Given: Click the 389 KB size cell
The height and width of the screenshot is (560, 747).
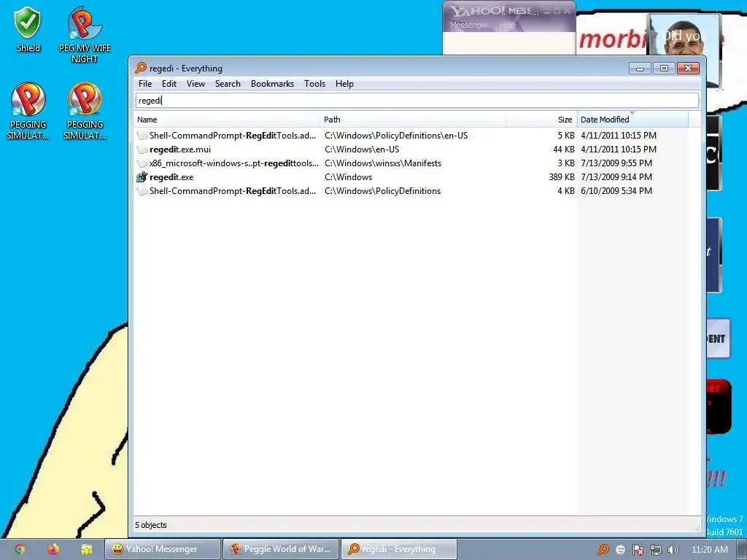Looking at the screenshot, I should click(562, 177).
